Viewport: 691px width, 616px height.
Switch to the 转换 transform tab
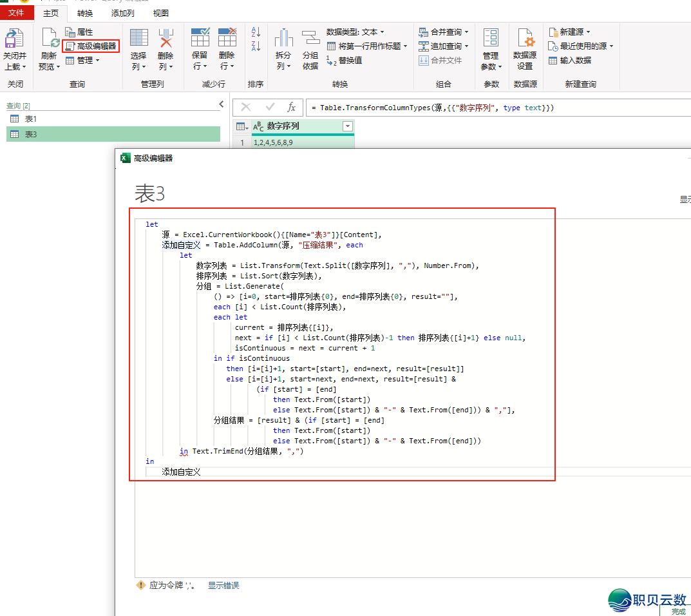coord(84,14)
